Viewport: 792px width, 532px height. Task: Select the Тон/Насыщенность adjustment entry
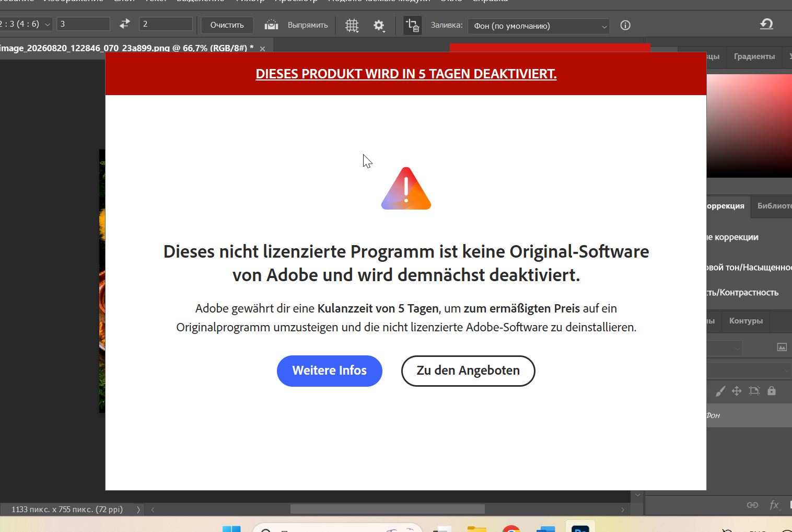tap(749, 268)
